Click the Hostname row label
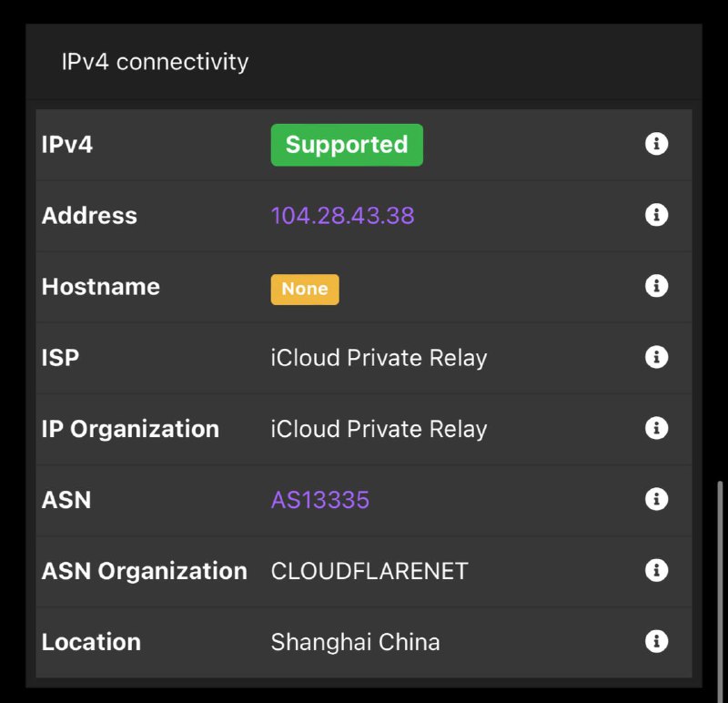The width and height of the screenshot is (728, 703). pyautogui.click(x=101, y=287)
